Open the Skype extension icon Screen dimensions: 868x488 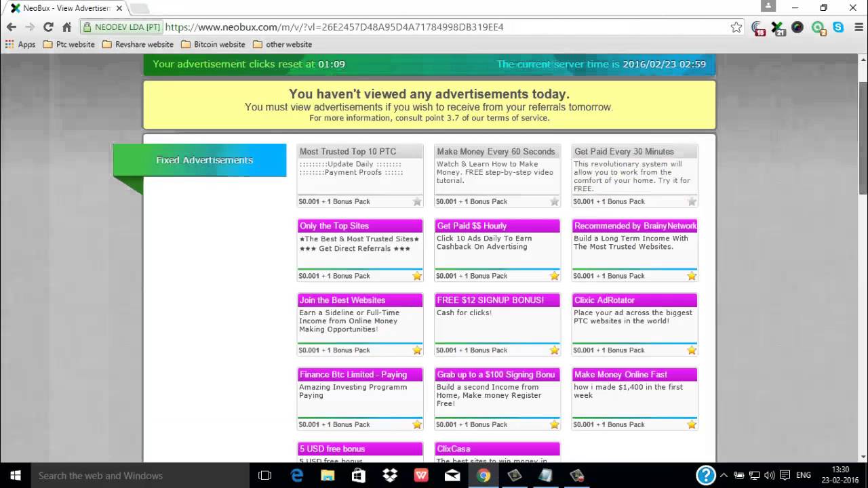coord(838,27)
